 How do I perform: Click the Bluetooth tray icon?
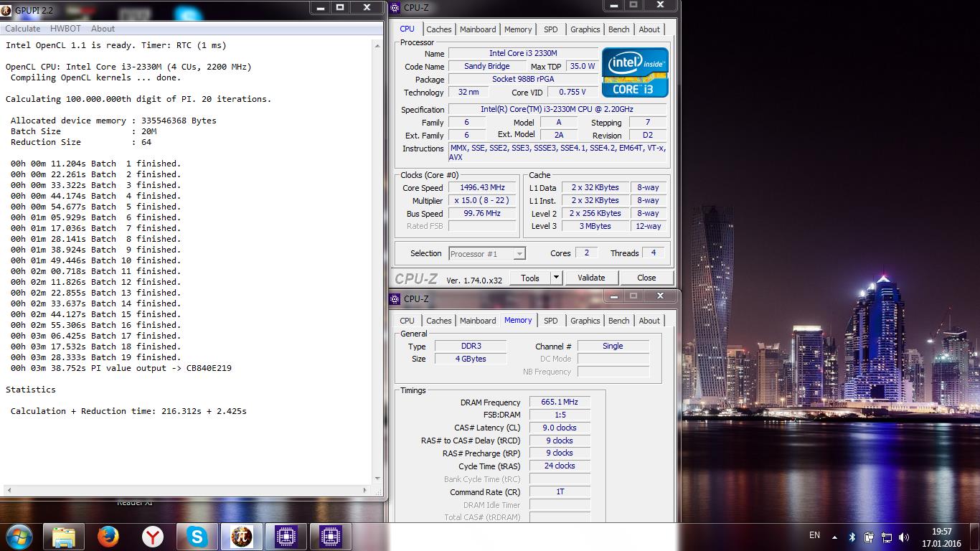click(x=852, y=537)
